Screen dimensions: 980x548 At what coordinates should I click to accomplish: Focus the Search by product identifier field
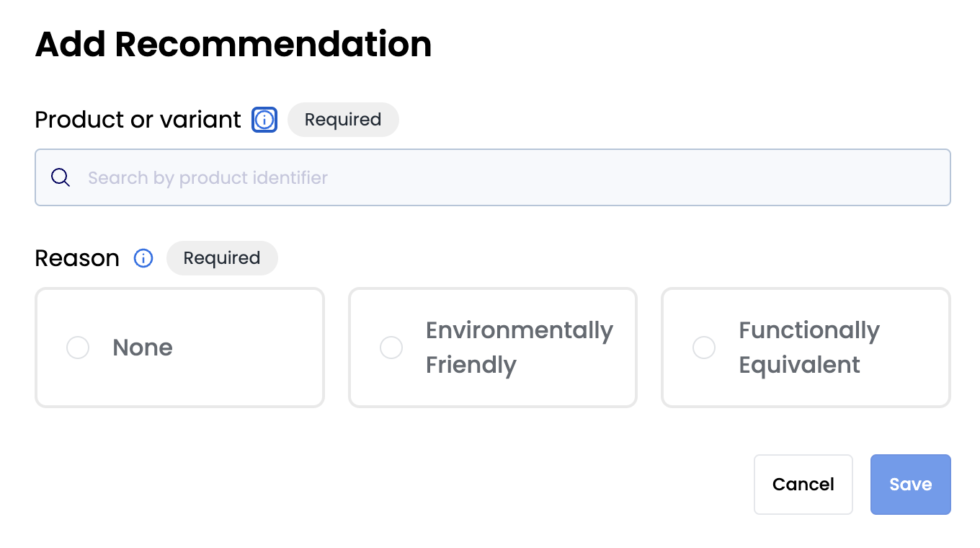(493, 177)
